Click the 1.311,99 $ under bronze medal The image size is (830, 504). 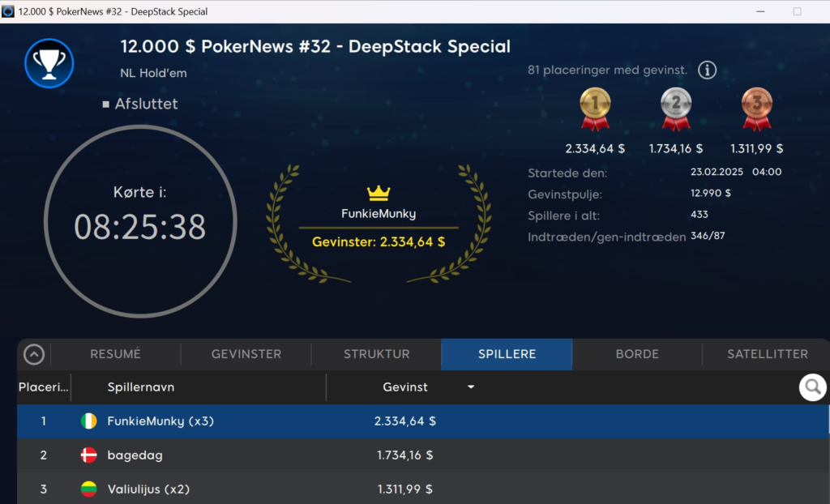pyautogui.click(x=757, y=149)
